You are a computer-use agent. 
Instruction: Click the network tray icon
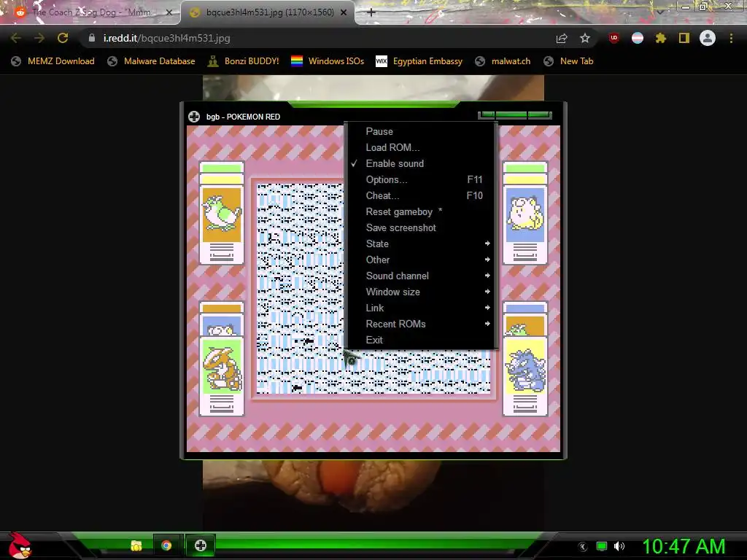tap(602, 547)
